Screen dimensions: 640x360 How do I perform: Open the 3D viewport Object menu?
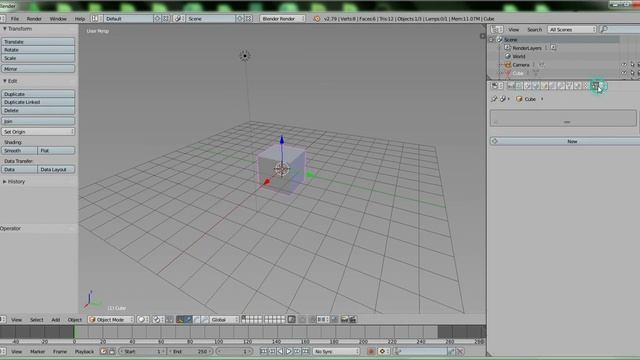coord(75,320)
